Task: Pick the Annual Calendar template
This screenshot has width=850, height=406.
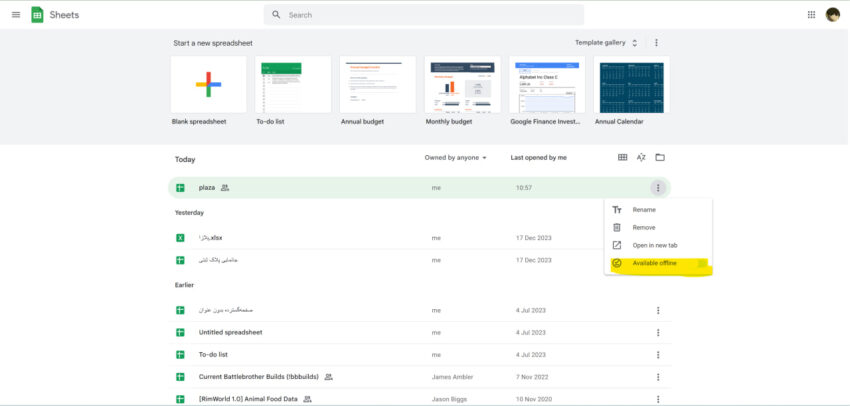Action: pyautogui.click(x=632, y=85)
